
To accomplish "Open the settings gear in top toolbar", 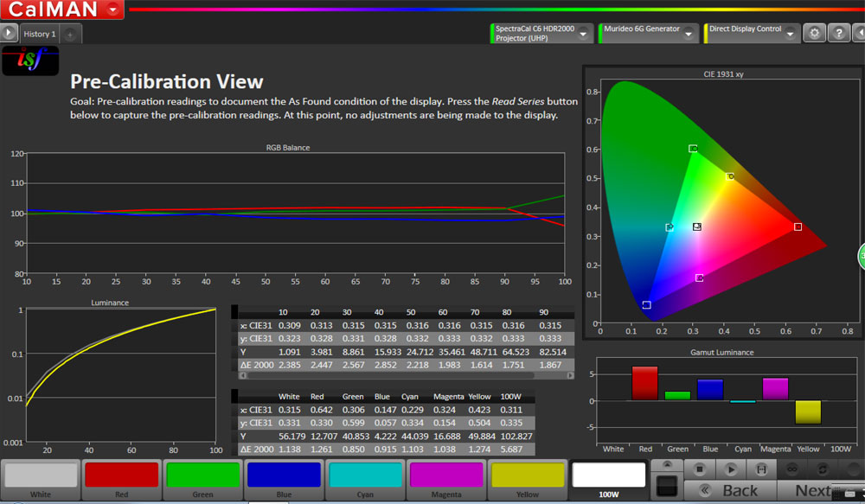I will pos(814,33).
